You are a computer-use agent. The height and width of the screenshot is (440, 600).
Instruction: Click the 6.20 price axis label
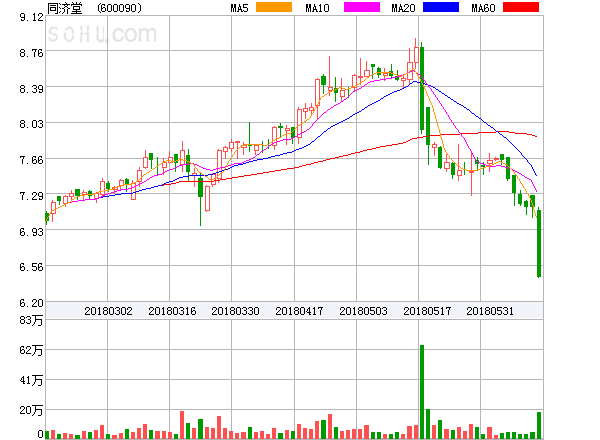point(31,303)
